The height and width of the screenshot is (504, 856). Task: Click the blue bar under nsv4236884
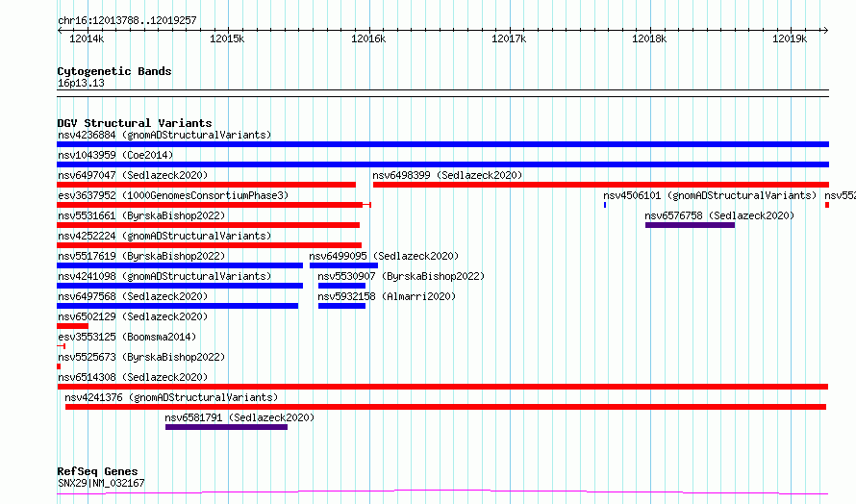(x=442, y=144)
